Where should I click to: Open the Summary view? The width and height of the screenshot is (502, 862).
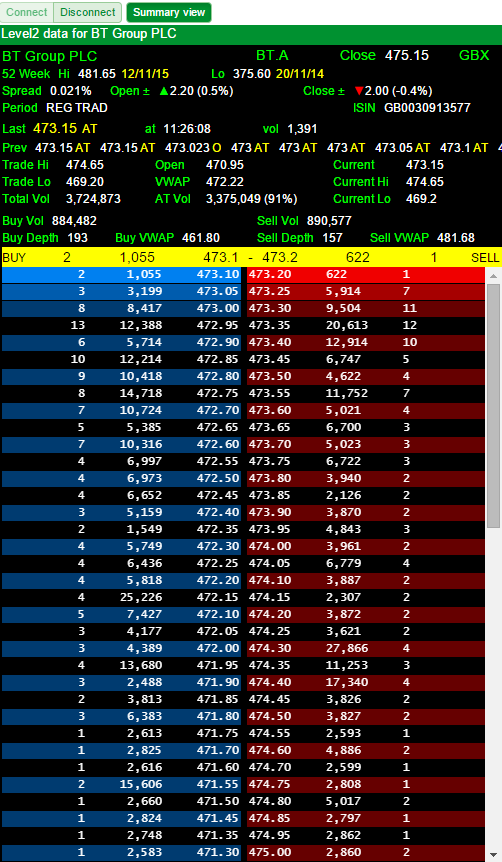[x=169, y=12]
